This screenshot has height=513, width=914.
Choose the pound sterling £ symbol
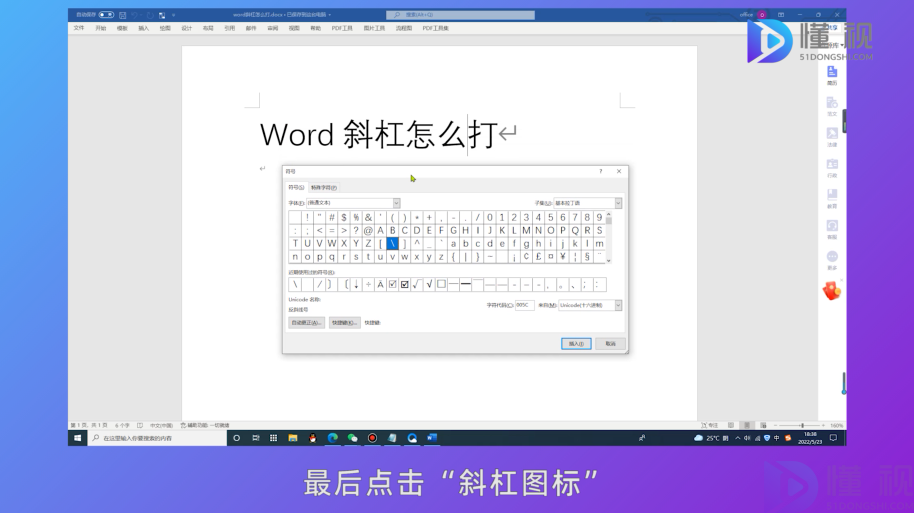pyautogui.click(x=538, y=256)
